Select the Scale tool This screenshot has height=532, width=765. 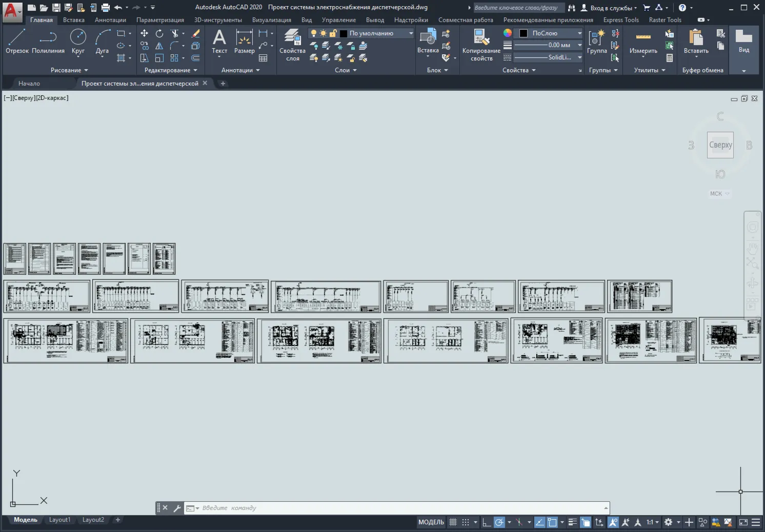tap(159, 58)
